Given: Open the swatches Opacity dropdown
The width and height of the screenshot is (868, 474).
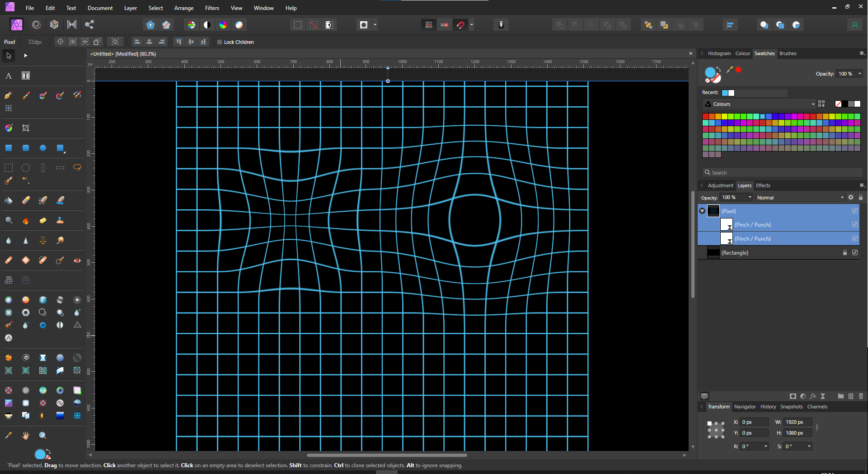Looking at the screenshot, I should tap(860, 74).
